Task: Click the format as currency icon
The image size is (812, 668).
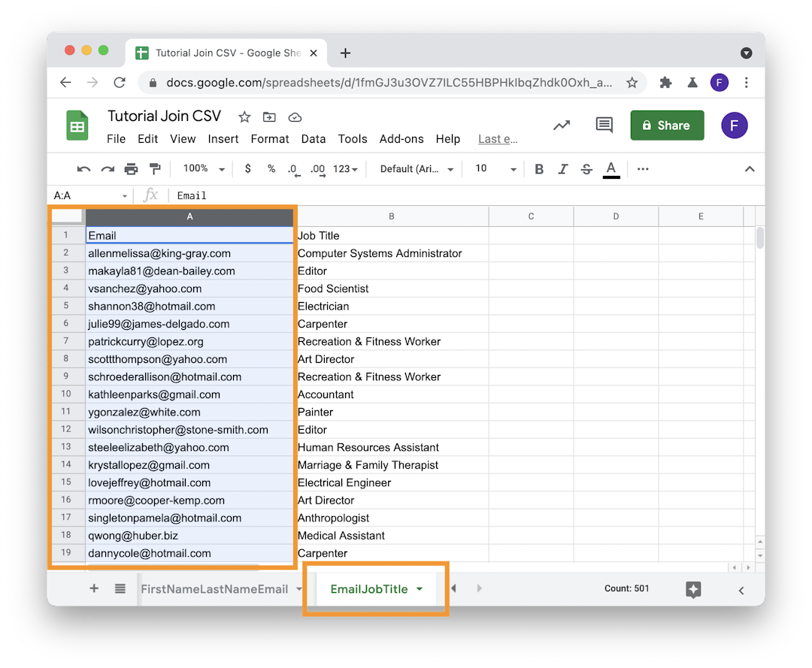Action: (248, 168)
